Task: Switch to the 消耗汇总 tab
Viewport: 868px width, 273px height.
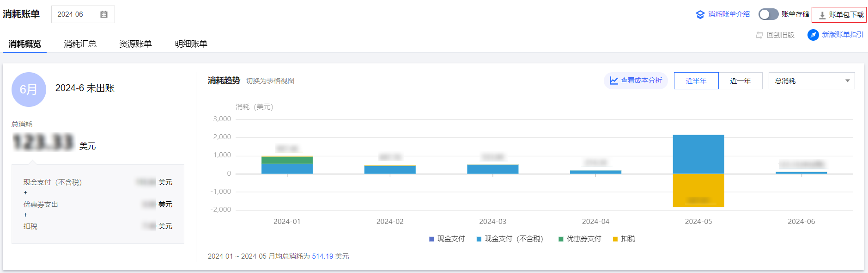Action: click(80, 44)
